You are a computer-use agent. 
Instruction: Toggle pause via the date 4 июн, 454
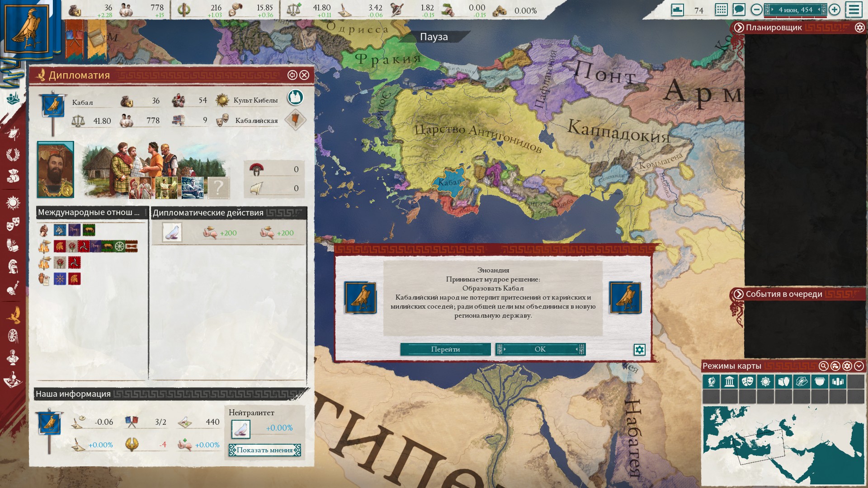[x=795, y=9]
